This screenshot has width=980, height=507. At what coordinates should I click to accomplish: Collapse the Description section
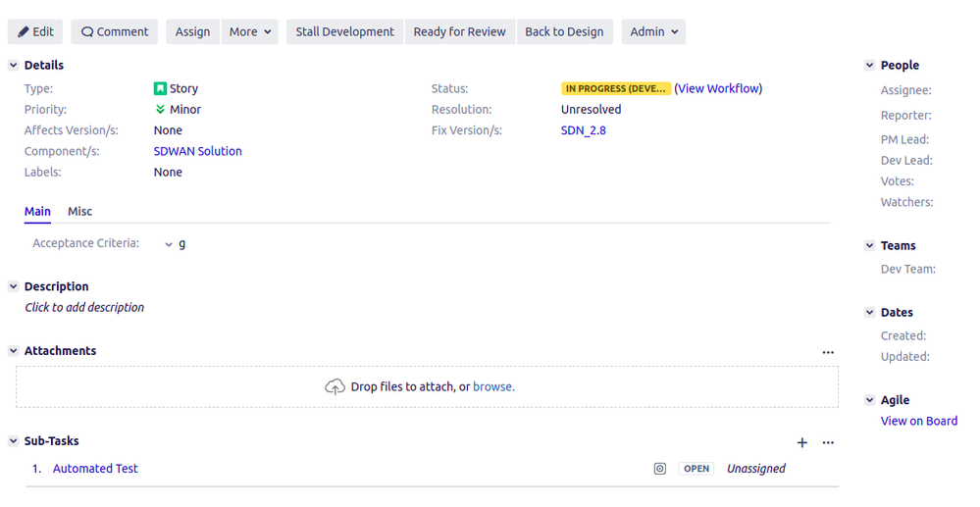pyautogui.click(x=13, y=286)
